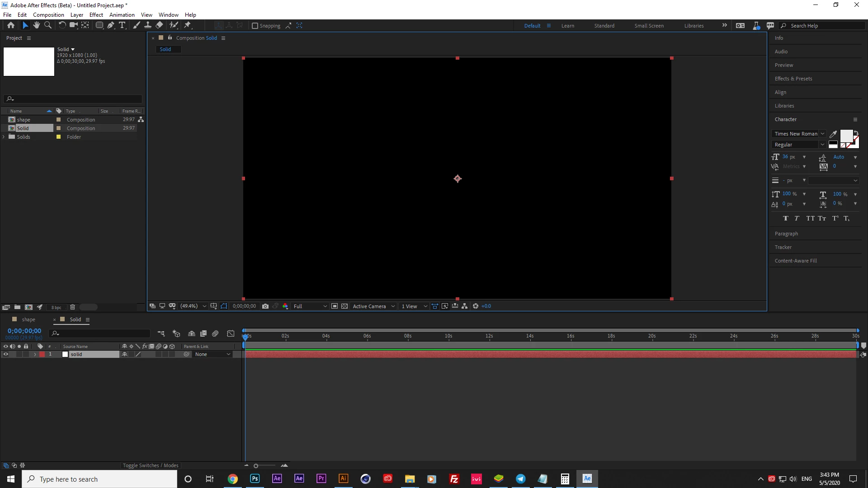Image resolution: width=868 pixels, height=488 pixels.
Task: Select the Hand tool in the toolbar
Action: (37, 25)
